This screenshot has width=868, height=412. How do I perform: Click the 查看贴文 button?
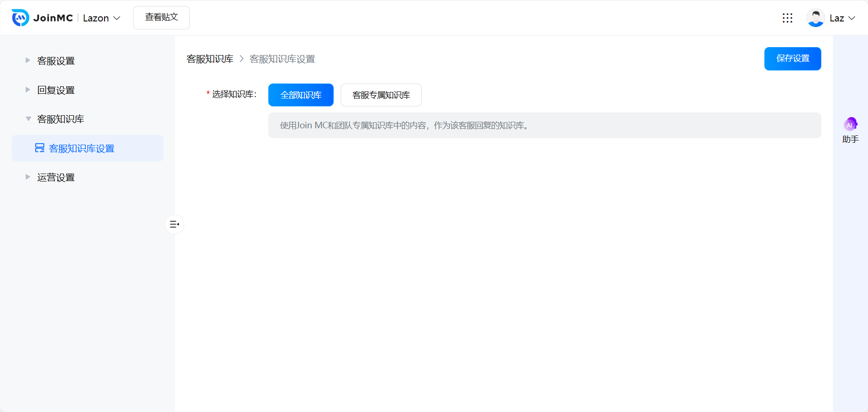(161, 18)
